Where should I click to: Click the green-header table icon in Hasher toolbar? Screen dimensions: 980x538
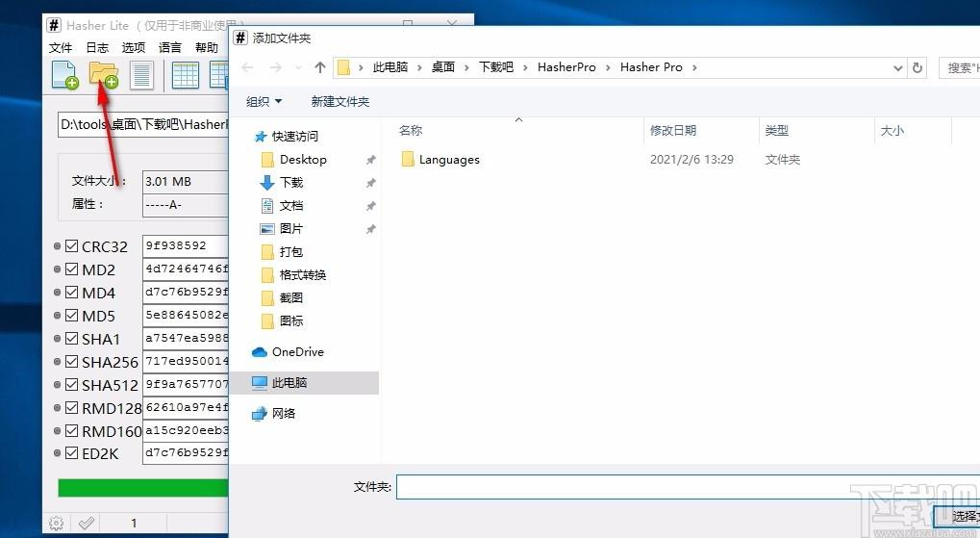tap(185, 75)
